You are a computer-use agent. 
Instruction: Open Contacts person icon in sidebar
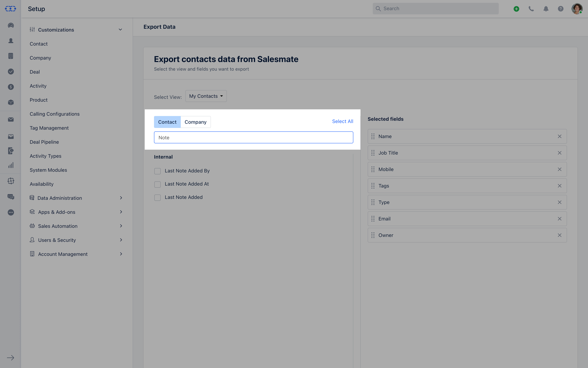click(11, 41)
